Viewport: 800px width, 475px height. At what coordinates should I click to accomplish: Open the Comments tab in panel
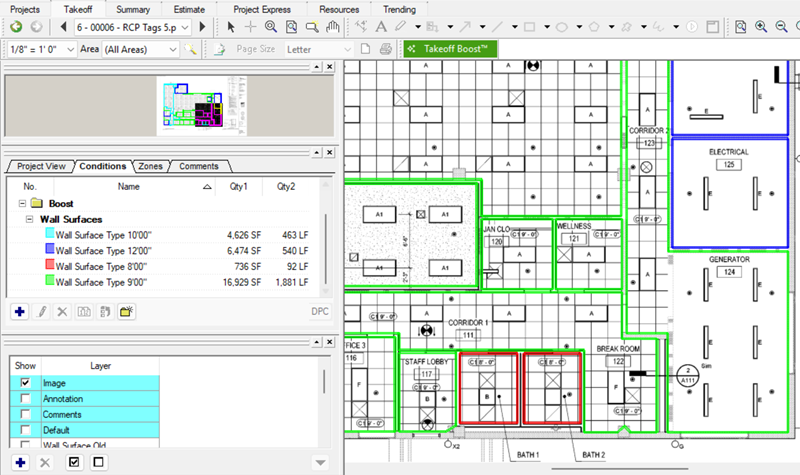(x=198, y=166)
